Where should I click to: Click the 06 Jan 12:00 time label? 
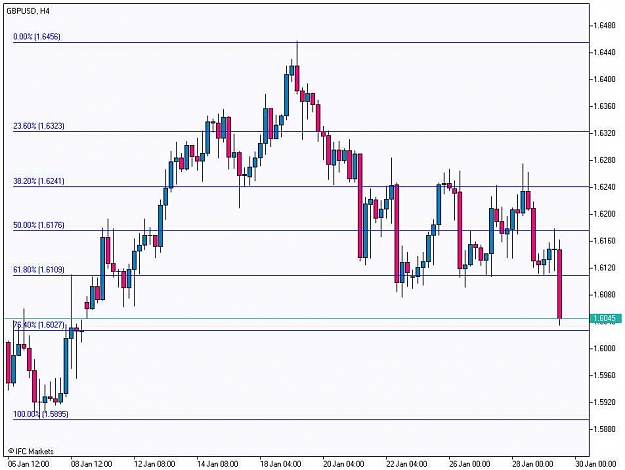click(28, 464)
